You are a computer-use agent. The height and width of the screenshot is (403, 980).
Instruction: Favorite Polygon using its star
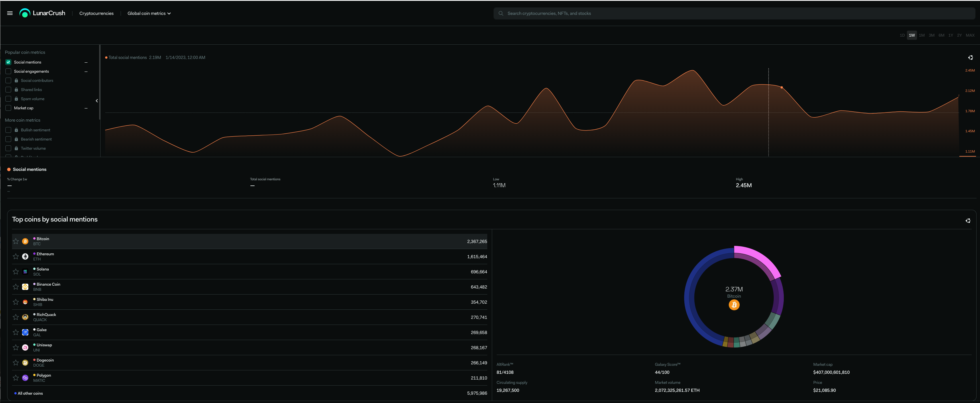[x=15, y=378]
